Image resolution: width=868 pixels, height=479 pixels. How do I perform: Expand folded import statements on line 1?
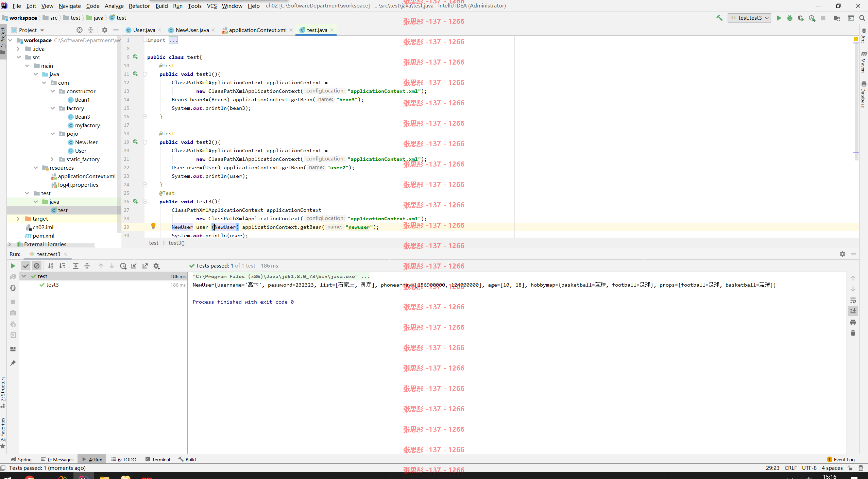[x=173, y=40]
